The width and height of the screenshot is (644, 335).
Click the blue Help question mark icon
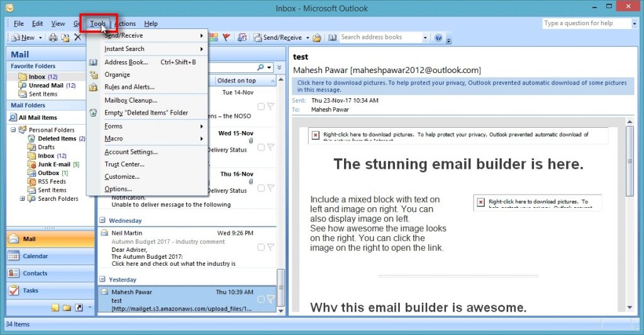(x=438, y=38)
